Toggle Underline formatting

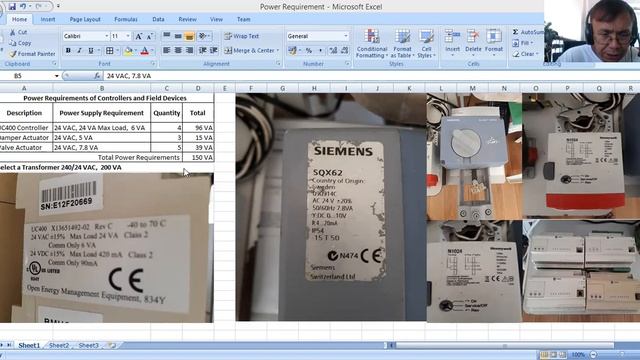pyautogui.click(x=91, y=51)
